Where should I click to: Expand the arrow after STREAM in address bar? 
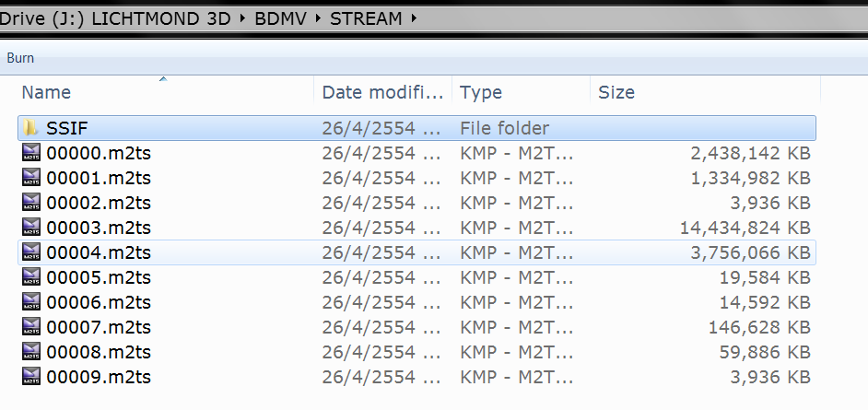pos(414,18)
